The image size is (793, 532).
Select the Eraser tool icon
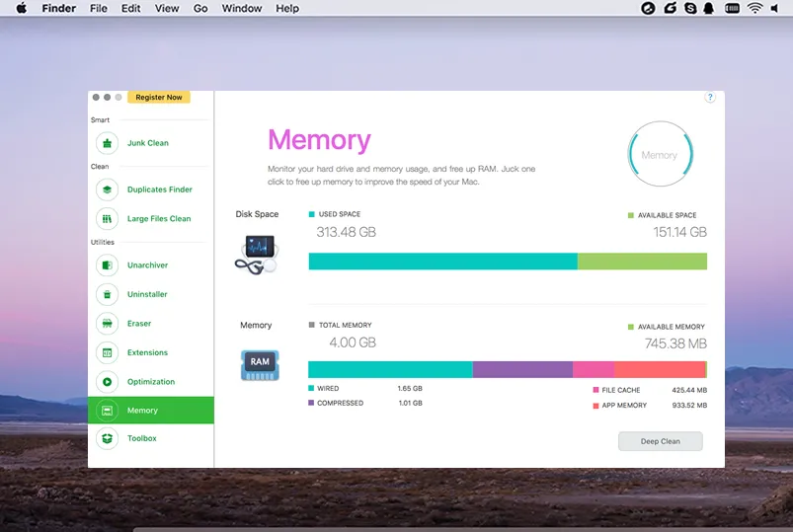(107, 324)
